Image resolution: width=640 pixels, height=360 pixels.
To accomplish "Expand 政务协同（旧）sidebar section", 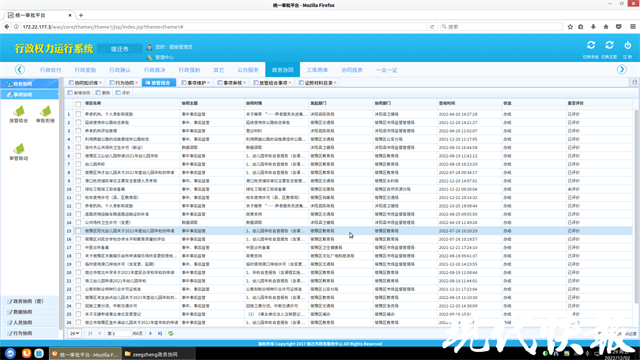I will tap(30, 301).
